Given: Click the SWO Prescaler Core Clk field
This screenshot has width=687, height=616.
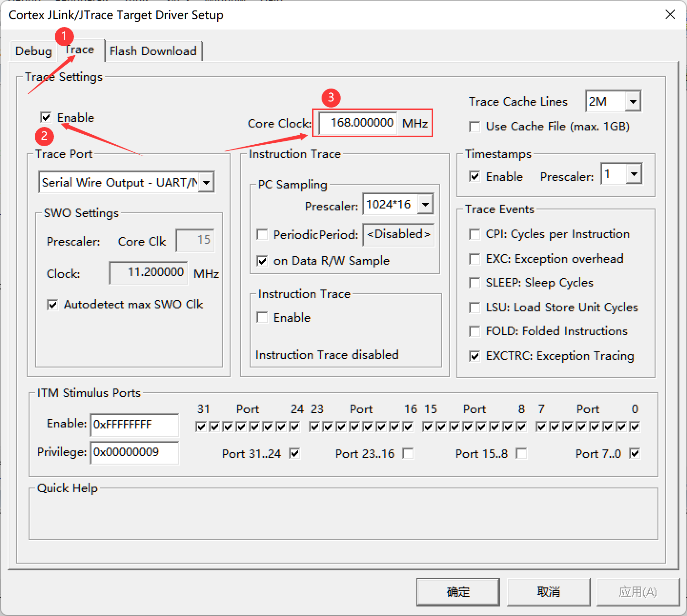Looking at the screenshot, I should (x=195, y=240).
